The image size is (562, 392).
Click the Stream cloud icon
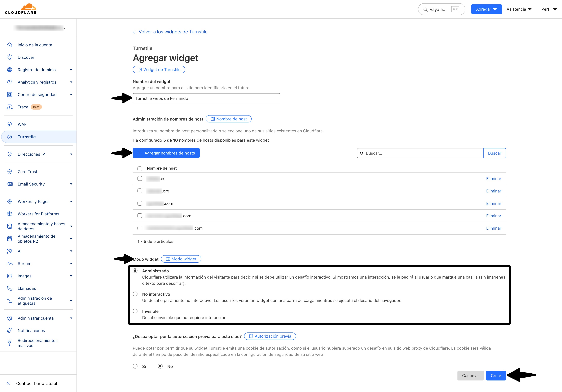coord(10,263)
